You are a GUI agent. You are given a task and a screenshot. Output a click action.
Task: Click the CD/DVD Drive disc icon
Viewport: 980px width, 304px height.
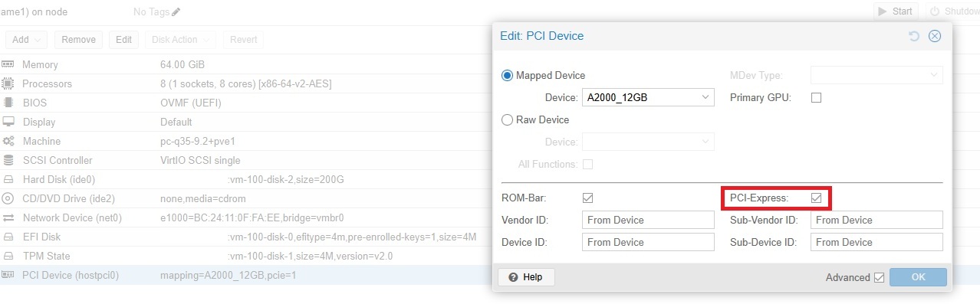point(8,198)
